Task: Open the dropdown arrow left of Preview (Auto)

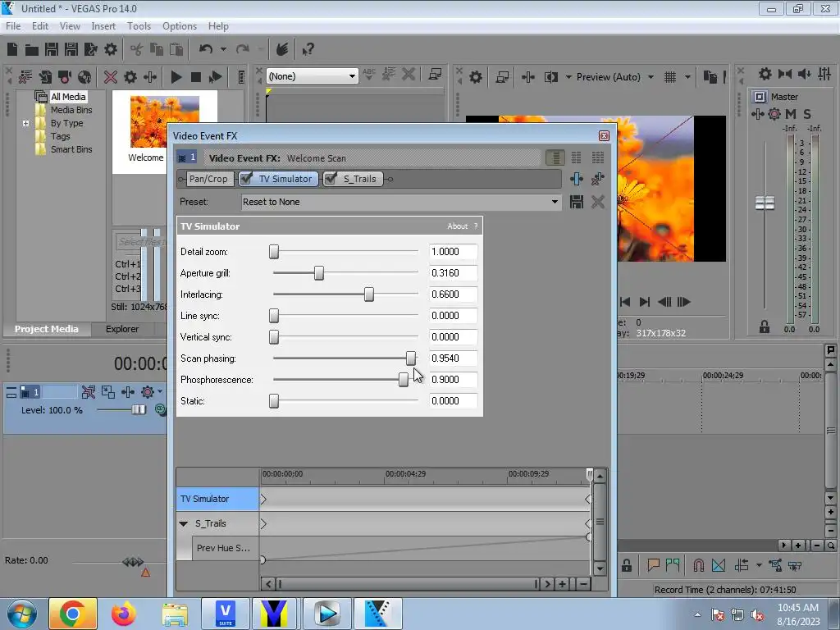Action: pyautogui.click(x=568, y=77)
